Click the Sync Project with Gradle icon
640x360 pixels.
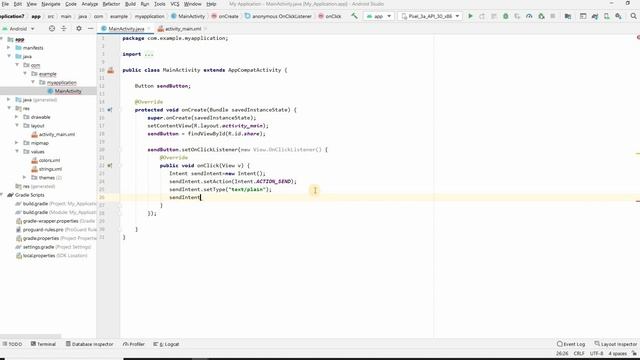tap(595, 16)
